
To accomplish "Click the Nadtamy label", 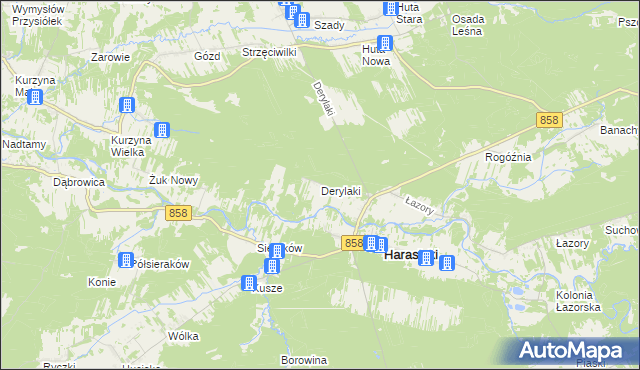I will point(24,144).
